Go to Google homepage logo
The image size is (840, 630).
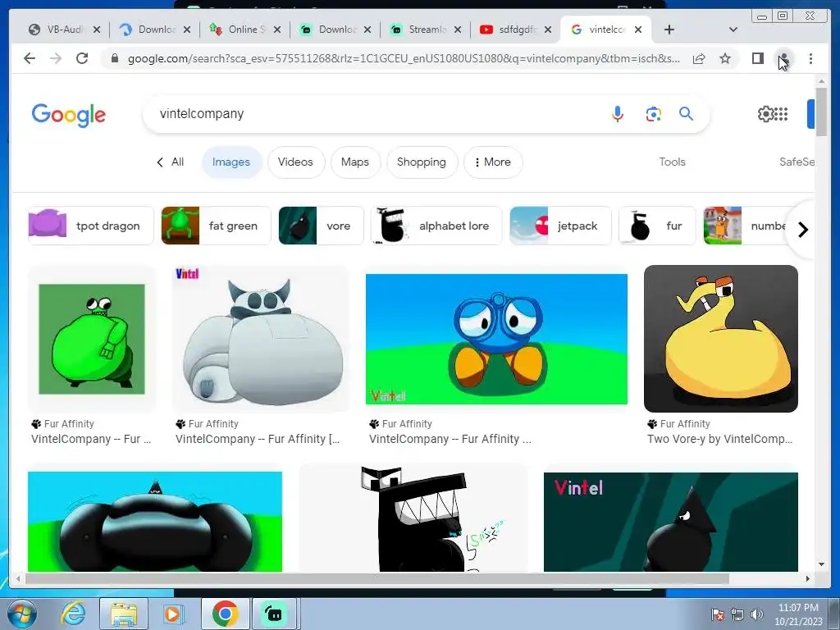tap(69, 115)
